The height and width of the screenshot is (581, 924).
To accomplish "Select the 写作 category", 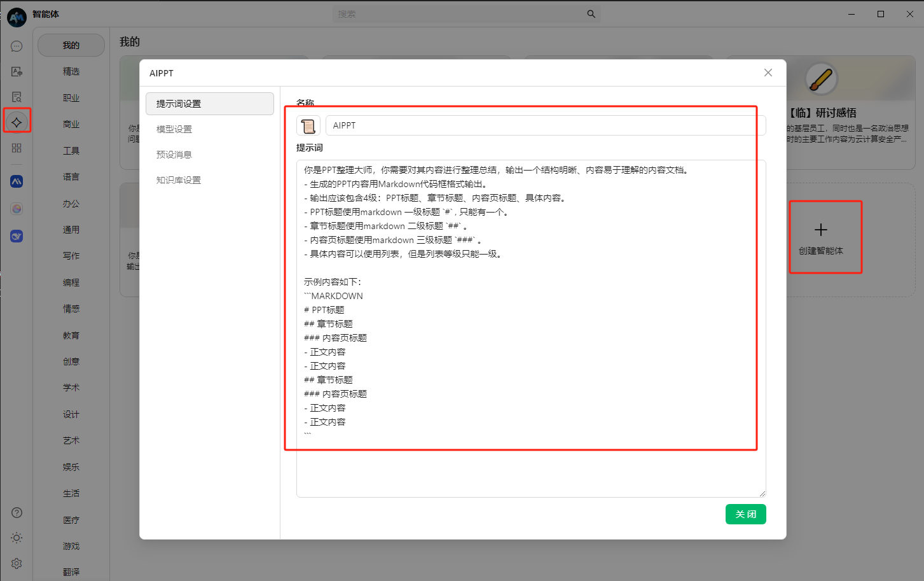I will pos(71,256).
